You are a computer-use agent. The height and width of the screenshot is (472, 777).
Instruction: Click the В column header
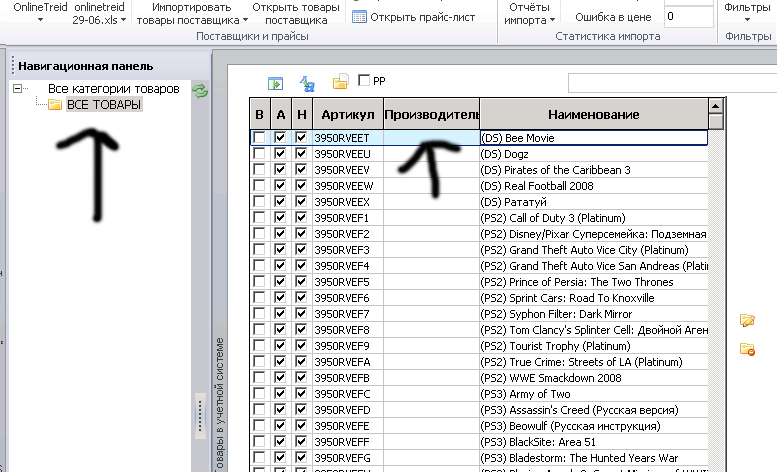pos(260,114)
